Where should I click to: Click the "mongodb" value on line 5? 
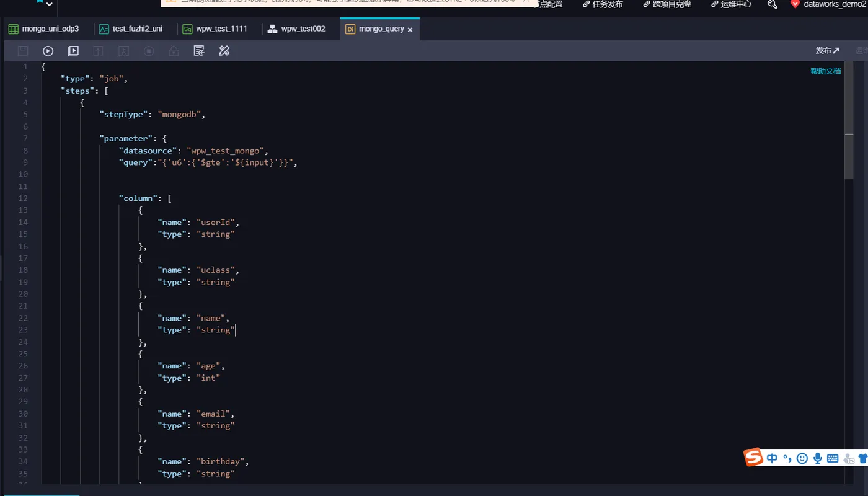point(179,115)
